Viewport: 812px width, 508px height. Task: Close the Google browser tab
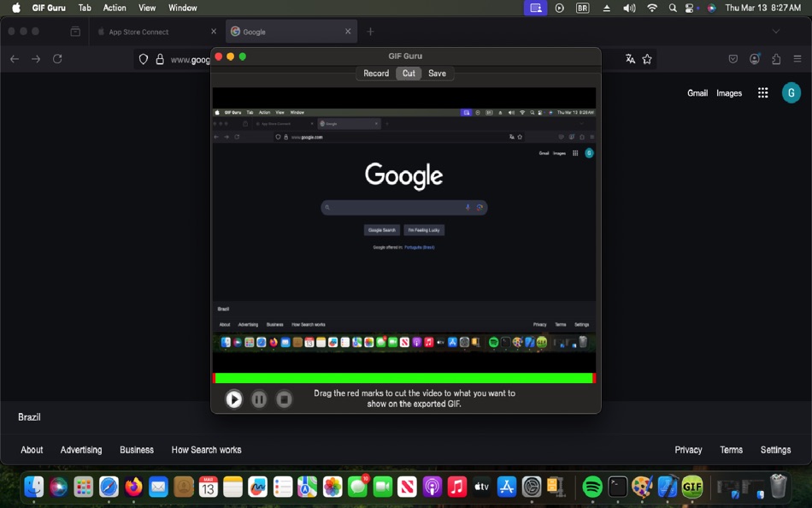point(348,32)
